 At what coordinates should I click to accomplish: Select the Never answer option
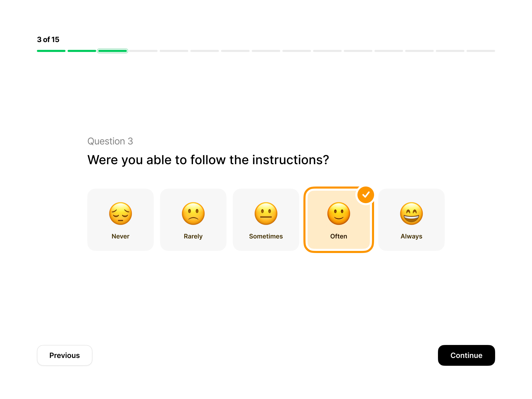click(x=120, y=220)
